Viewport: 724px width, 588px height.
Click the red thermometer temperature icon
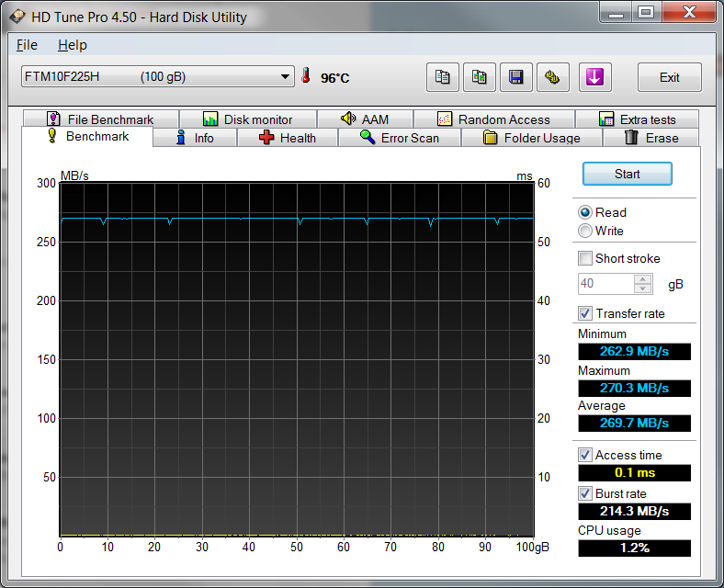[306, 77]
